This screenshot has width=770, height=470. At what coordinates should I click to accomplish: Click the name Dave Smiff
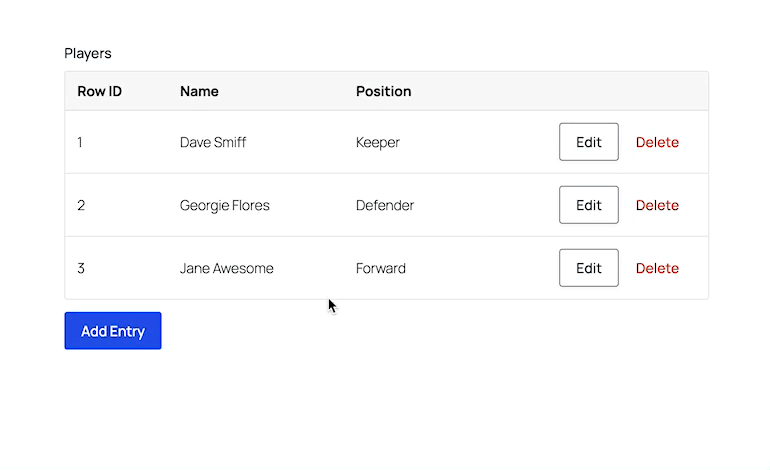coord(213,142)
